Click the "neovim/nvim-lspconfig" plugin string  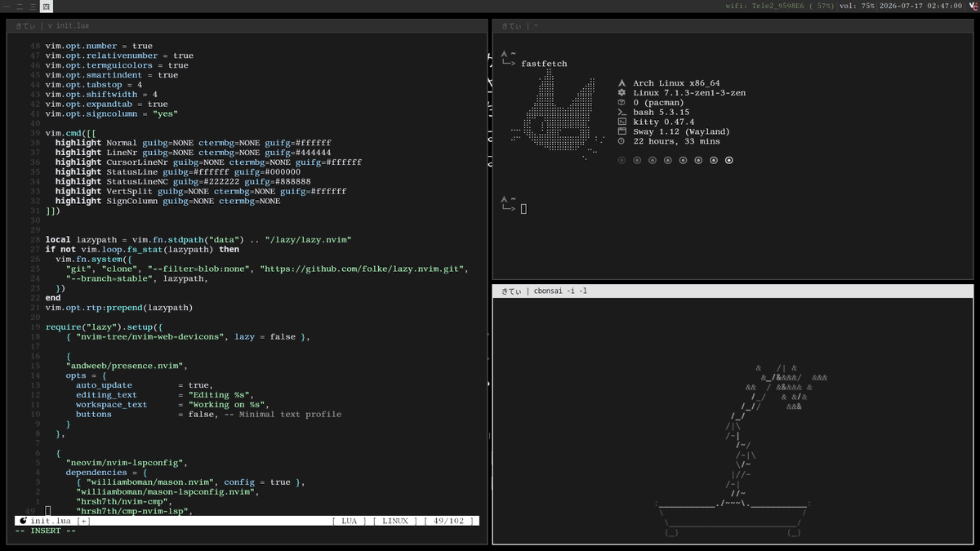click(127, 463)
